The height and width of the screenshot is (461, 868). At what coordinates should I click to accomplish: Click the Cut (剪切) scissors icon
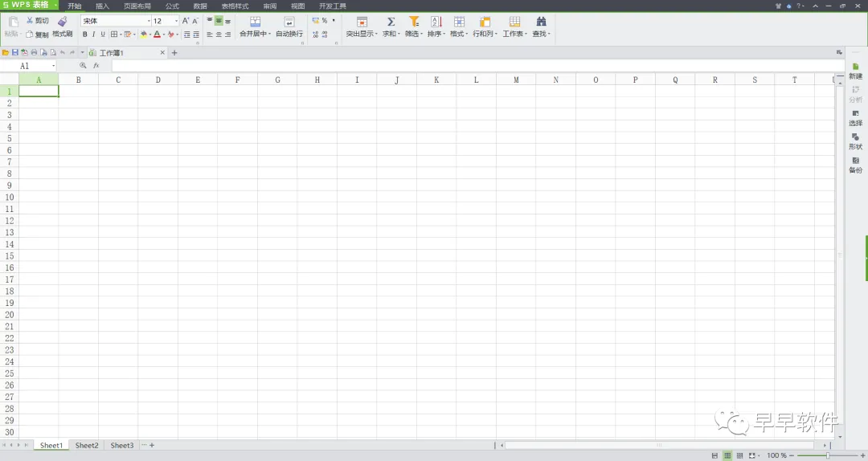(x=30, y=20)
